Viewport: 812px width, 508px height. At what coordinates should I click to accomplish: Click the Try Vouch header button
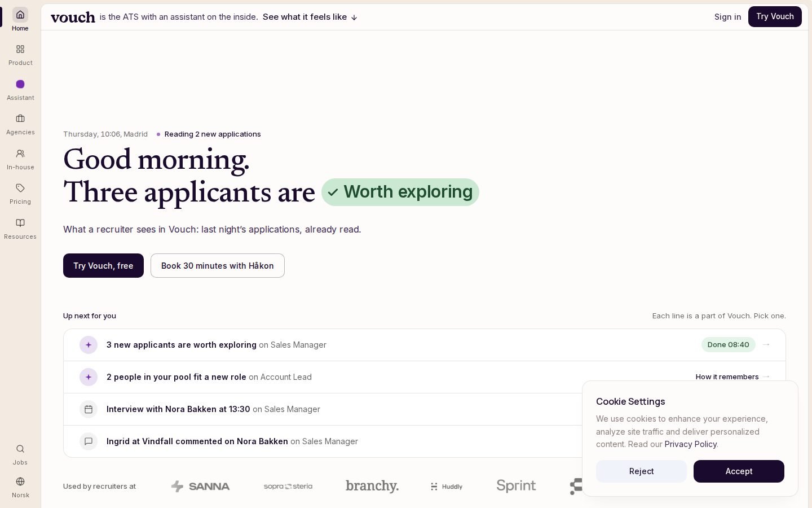click(x=775, y=16)
